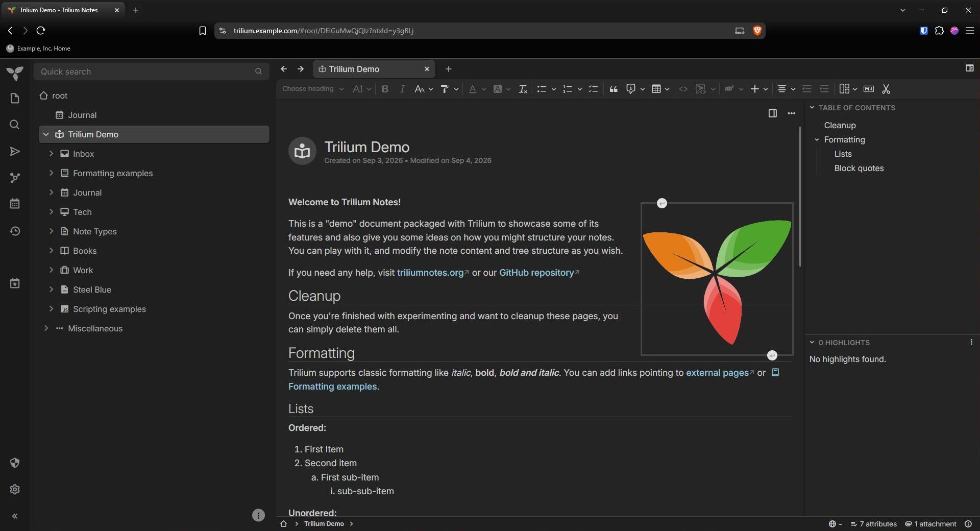This screenshot has height=531, width=980.
Task: Click the jump-to-note arrow launcher icon
Action: pyautogui.click(x=15, y=152)
